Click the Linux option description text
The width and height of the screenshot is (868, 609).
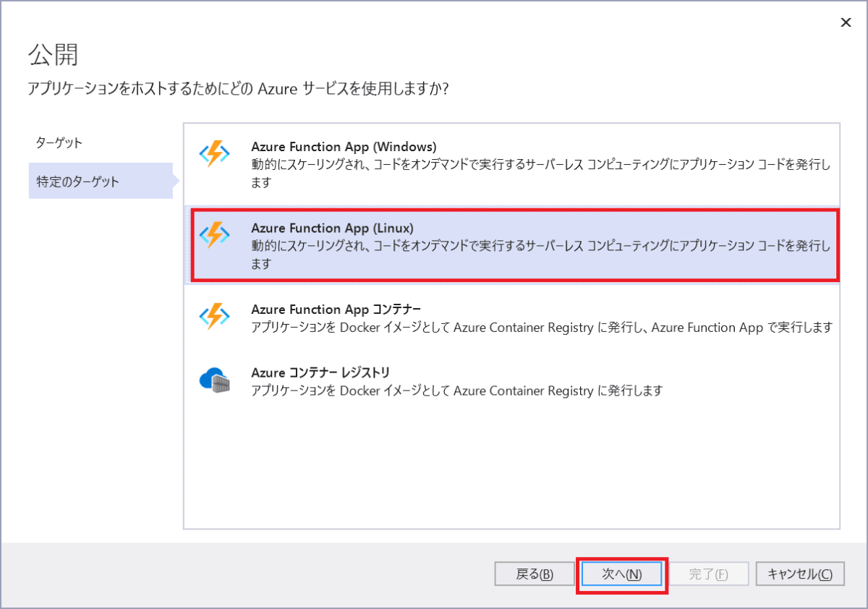click(540, 255)
